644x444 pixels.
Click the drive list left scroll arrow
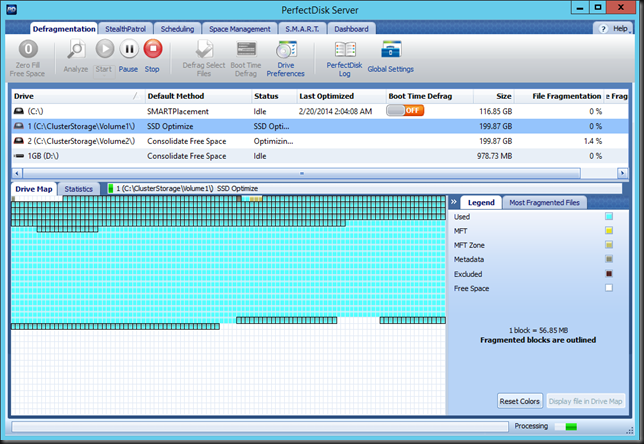(17, 173)
